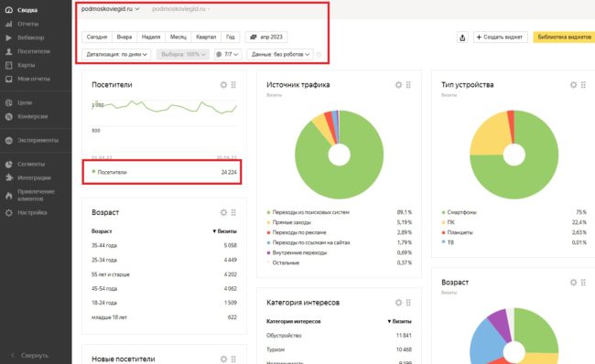Open settings gear of Источник трафика widget

(x=398, y=85)
